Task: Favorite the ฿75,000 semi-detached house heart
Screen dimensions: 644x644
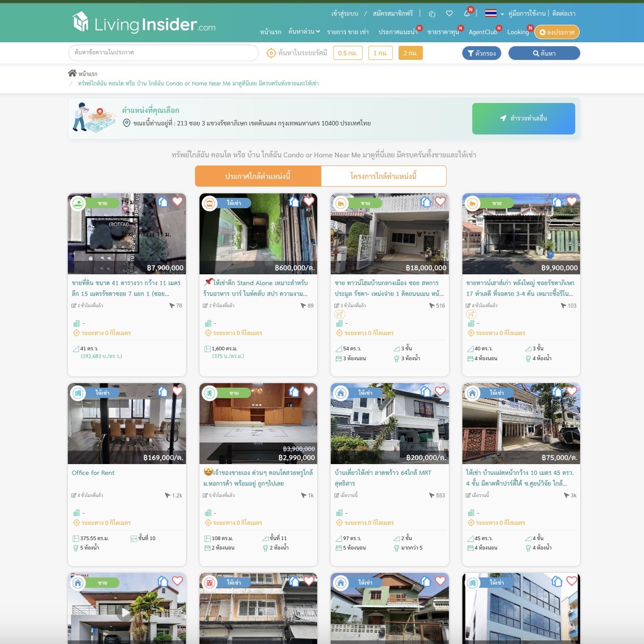Action: click(572, 391)
